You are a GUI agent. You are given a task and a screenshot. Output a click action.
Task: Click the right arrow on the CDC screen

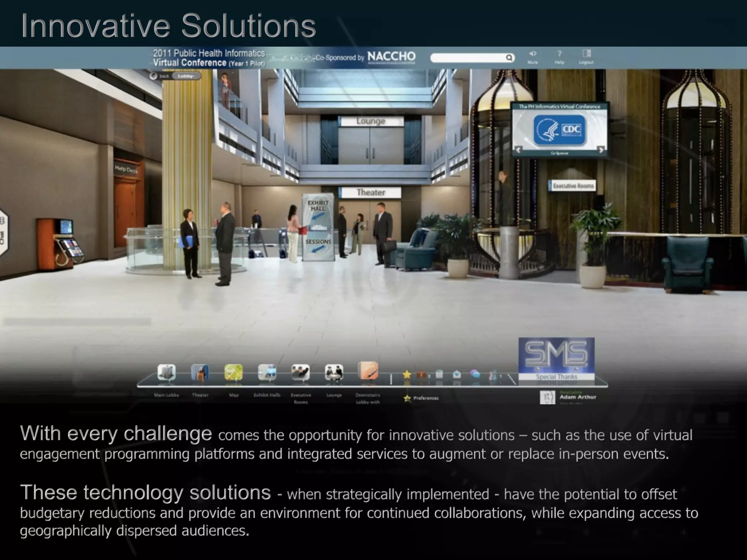click(x=601, y=149)
